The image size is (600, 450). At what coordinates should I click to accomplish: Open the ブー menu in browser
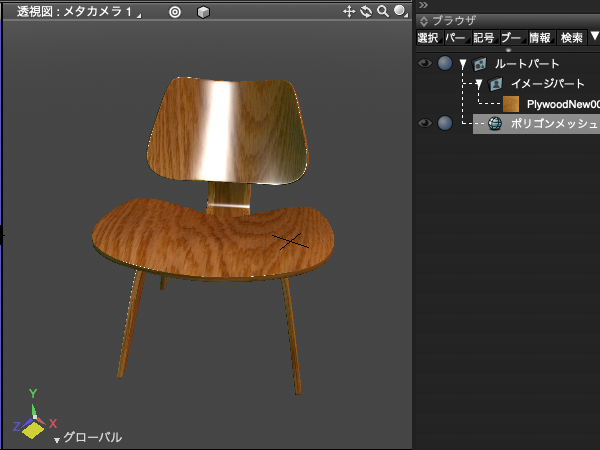[x=513, y=38]
